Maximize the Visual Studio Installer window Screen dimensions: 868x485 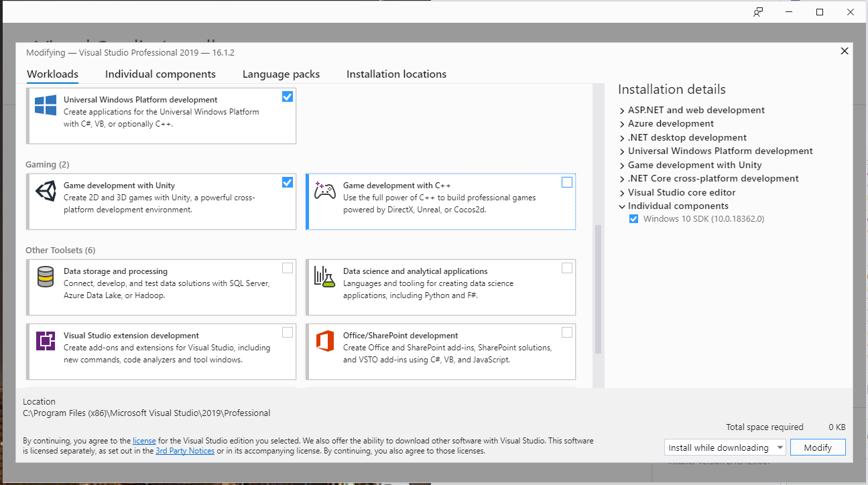tap(819, 12)
